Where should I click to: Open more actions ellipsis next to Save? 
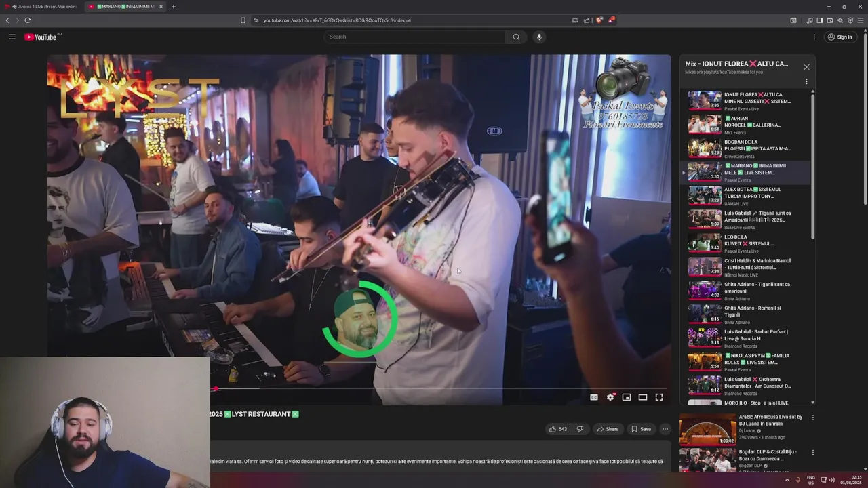[665, 429]
